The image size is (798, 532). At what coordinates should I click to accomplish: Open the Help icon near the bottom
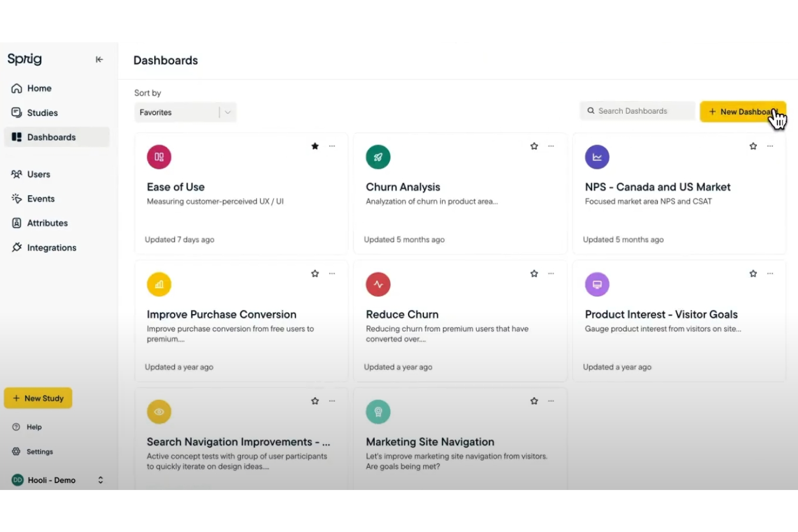(17, 426)
